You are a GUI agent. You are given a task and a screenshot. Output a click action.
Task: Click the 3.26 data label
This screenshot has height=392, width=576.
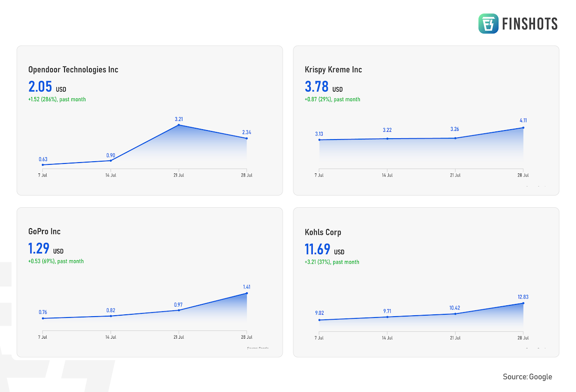coord(455,129)
